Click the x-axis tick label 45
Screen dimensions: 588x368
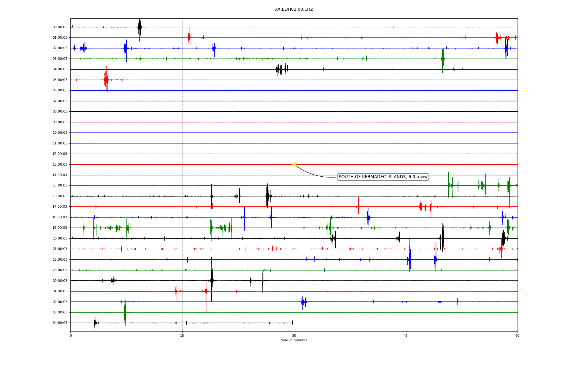point(406,336)
